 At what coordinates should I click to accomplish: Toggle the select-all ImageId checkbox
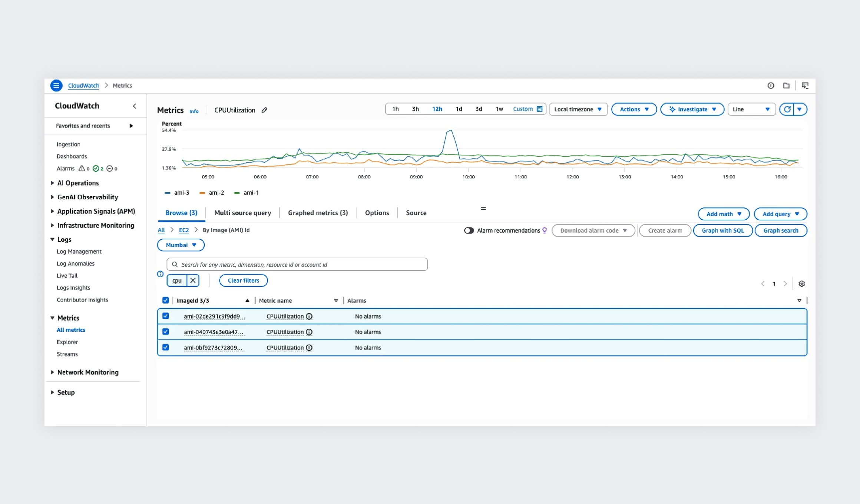pyautogui.click(x=166, y=300)
